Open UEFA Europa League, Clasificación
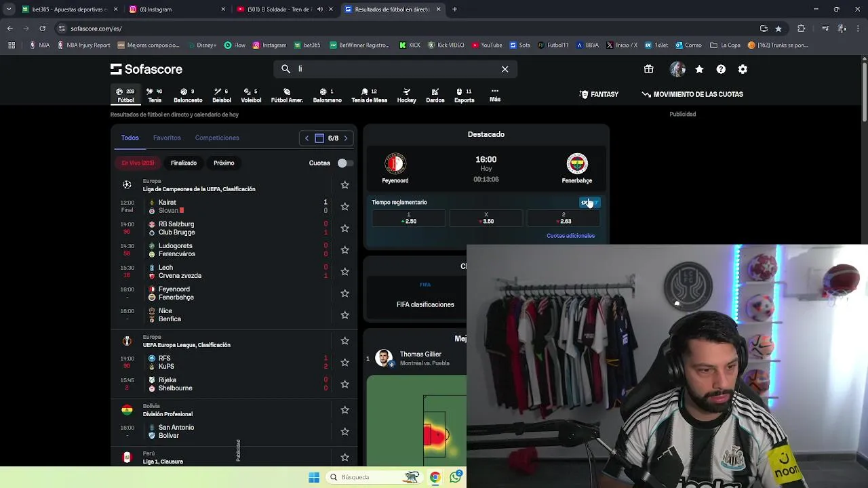 (186, 345)
